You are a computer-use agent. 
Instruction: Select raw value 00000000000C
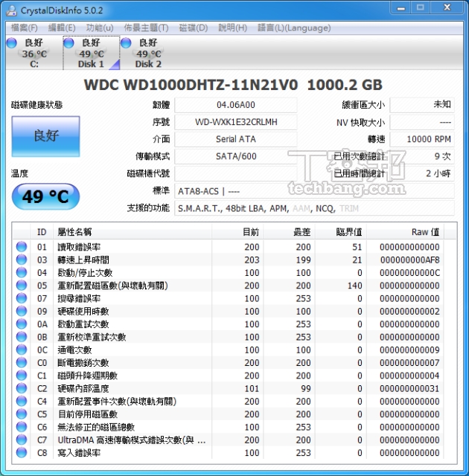pos(409,273)
